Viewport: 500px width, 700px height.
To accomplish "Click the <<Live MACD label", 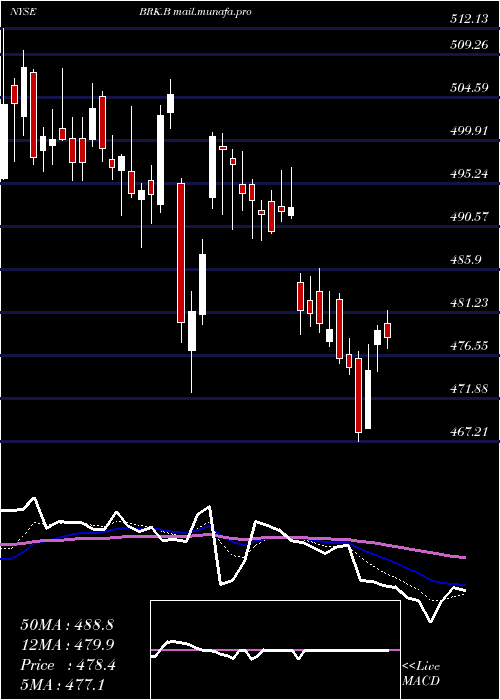I will click(421, 674).
